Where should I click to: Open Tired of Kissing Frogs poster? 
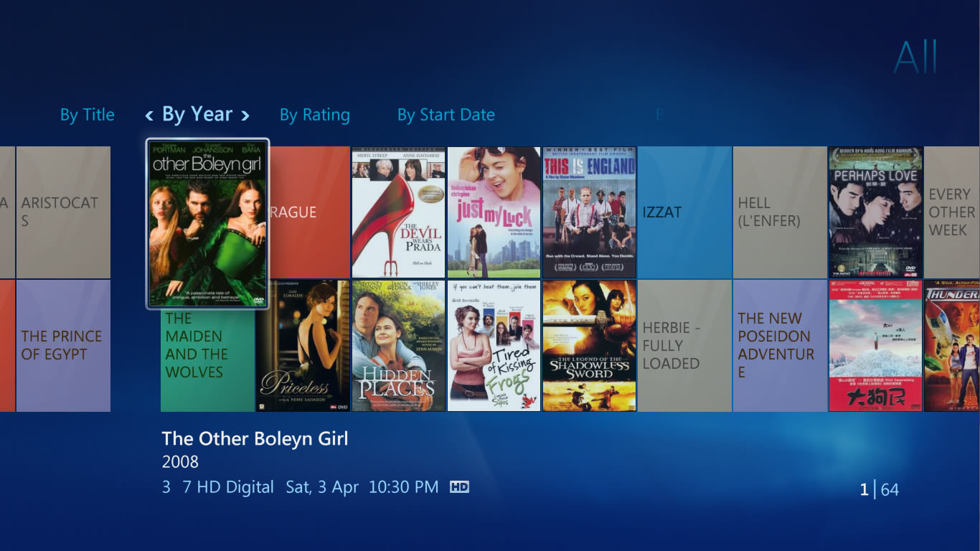(x=494, y=345)
